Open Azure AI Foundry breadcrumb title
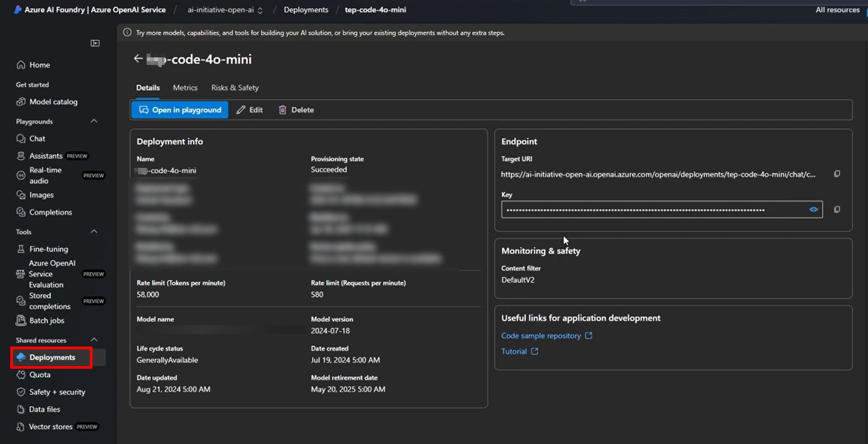Image resolution: width=868 pixels, height=444 pixels. pyautogui.click(x=95, y=10)
